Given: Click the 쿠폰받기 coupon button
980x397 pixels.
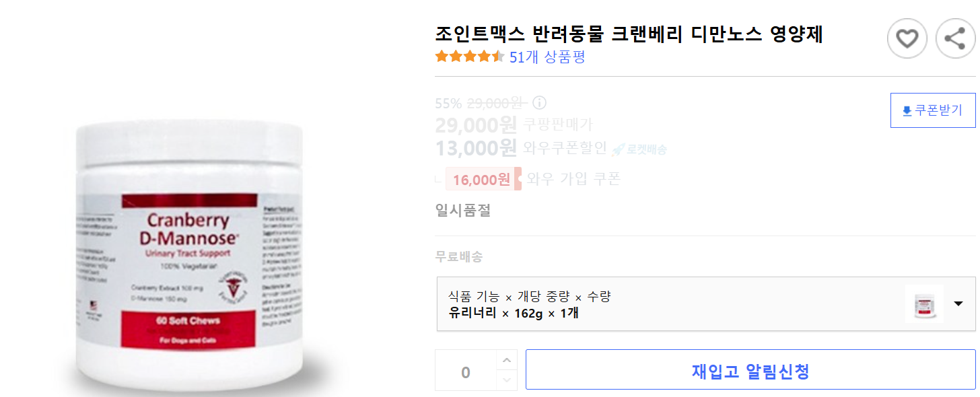Looking at the screenshot, I should 933,110.
